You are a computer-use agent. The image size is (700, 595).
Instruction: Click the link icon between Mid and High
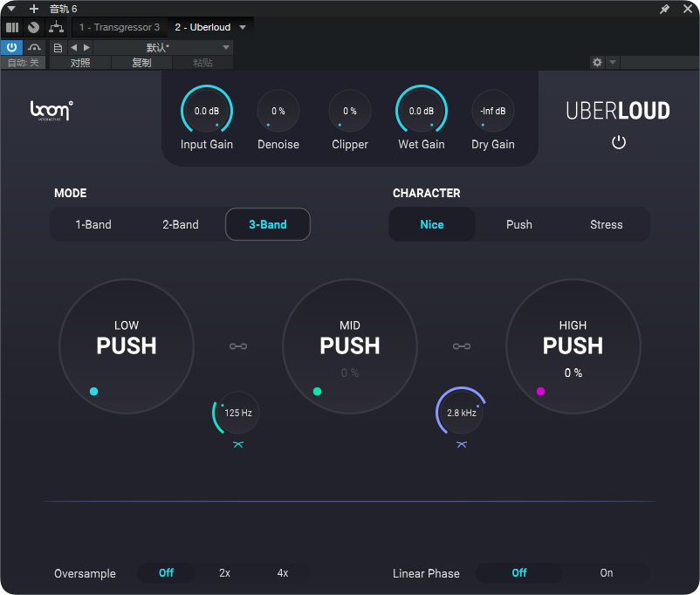point(462,346)
